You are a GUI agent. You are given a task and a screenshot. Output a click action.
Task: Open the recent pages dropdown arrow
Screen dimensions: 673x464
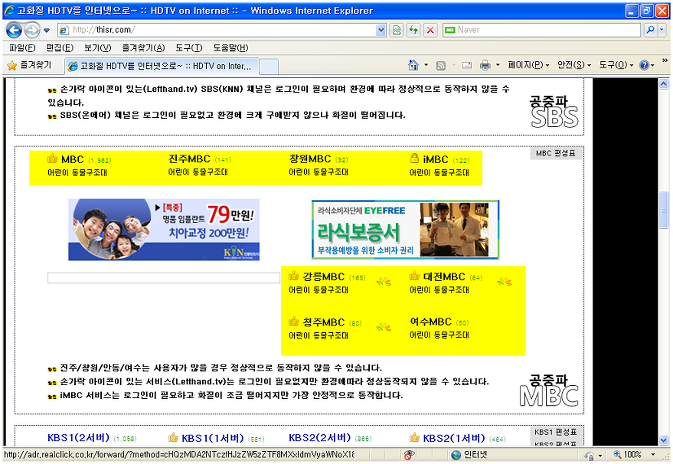tap(47, 30)
